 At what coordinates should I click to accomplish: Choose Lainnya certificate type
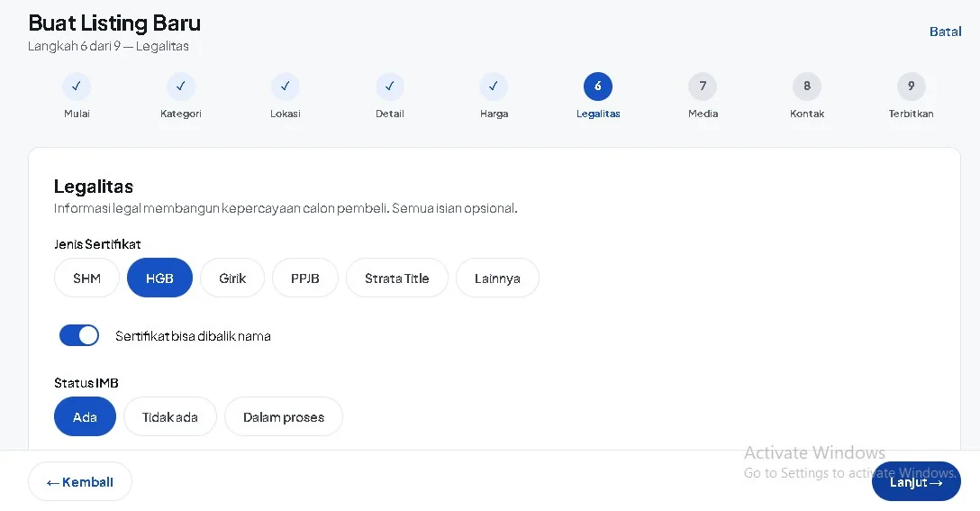coord(497,278)
